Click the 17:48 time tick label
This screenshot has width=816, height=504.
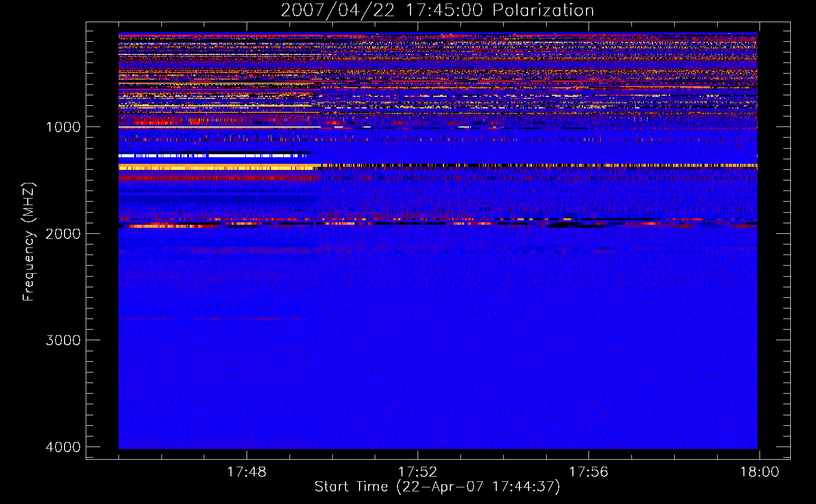pos(247,472)
